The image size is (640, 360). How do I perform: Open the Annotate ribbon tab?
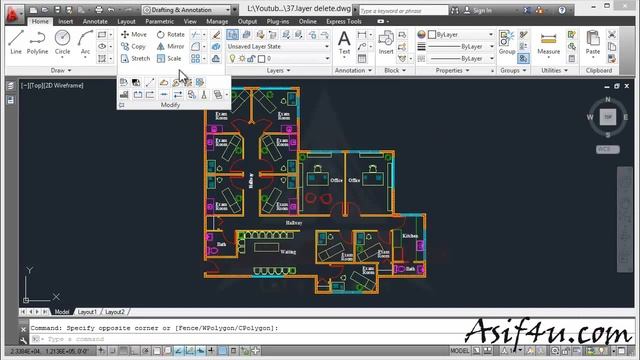point(95,21)
